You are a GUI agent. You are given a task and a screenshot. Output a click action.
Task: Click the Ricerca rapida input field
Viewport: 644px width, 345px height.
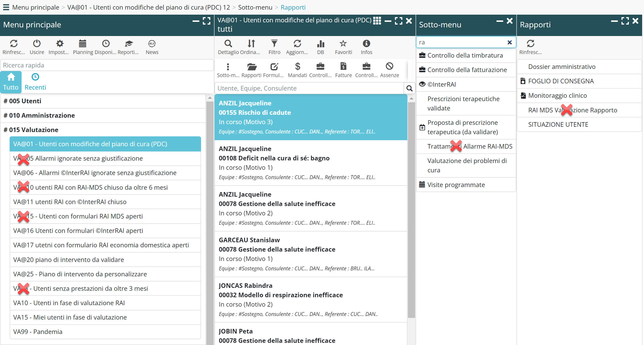pos(107,65)
